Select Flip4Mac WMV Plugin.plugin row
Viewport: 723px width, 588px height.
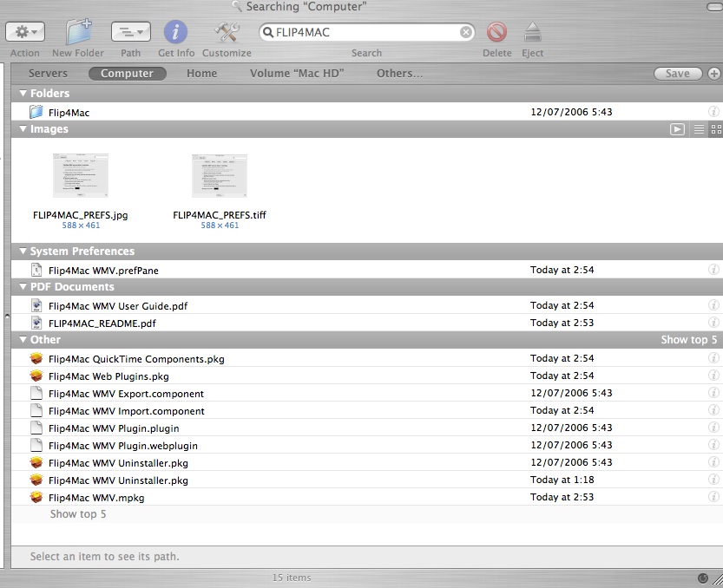pos(367,428)
